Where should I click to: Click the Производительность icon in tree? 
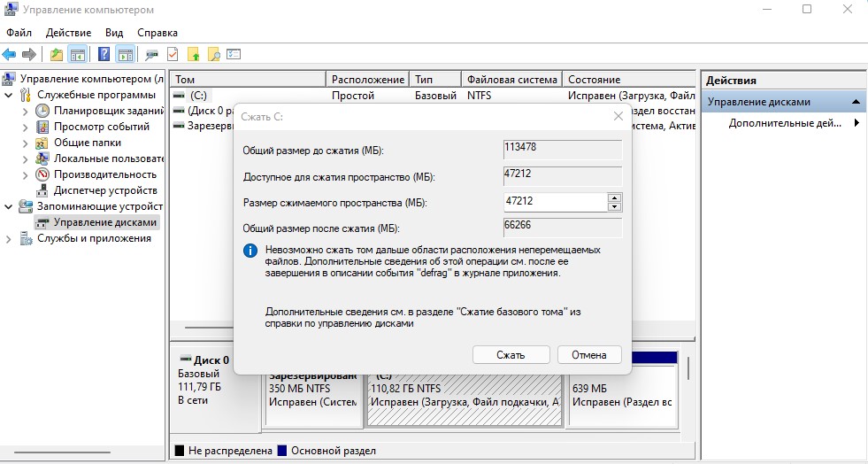42,174
